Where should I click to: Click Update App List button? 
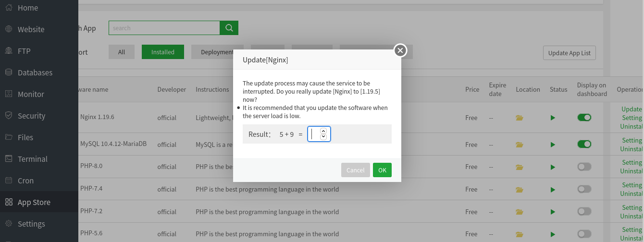tap(570, 53)
